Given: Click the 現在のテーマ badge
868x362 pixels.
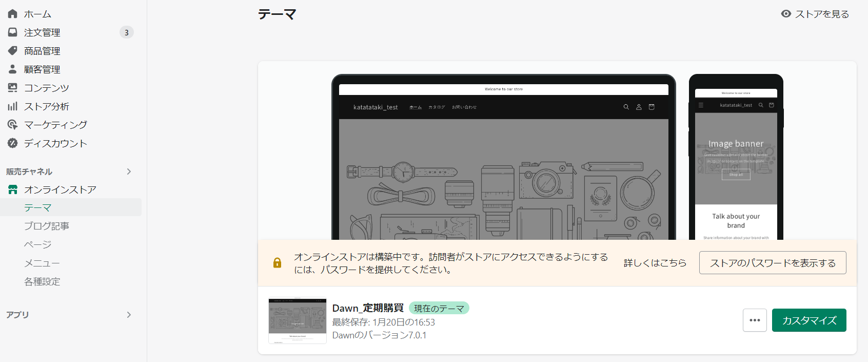Looking at the screenshot, I should (x=439, y=308).
